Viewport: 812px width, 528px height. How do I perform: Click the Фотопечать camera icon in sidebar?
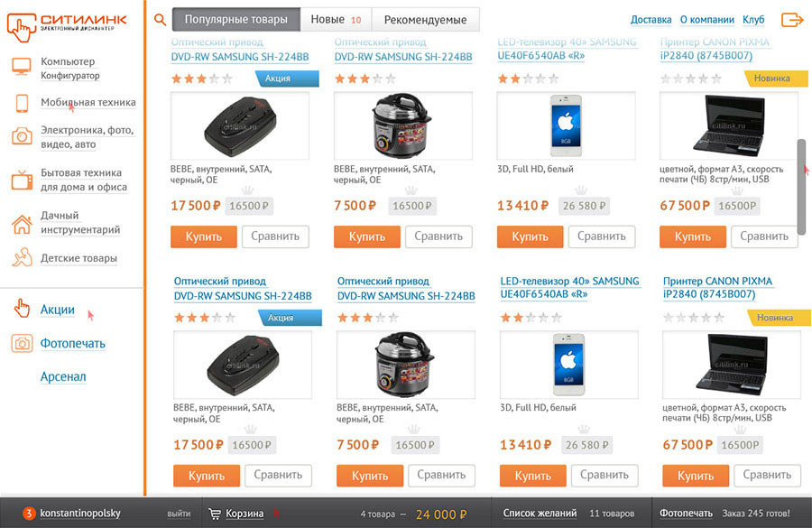[x=22, y=344]
